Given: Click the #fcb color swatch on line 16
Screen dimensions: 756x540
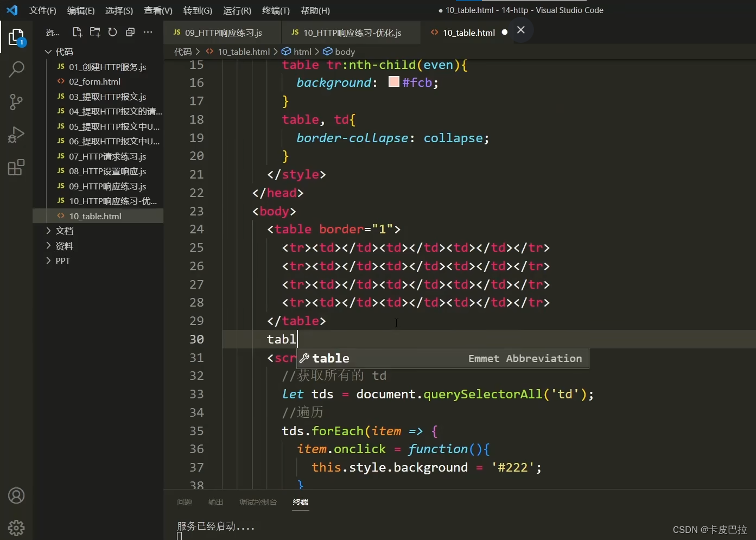Looking at the screenshot, I should point(394,82).
